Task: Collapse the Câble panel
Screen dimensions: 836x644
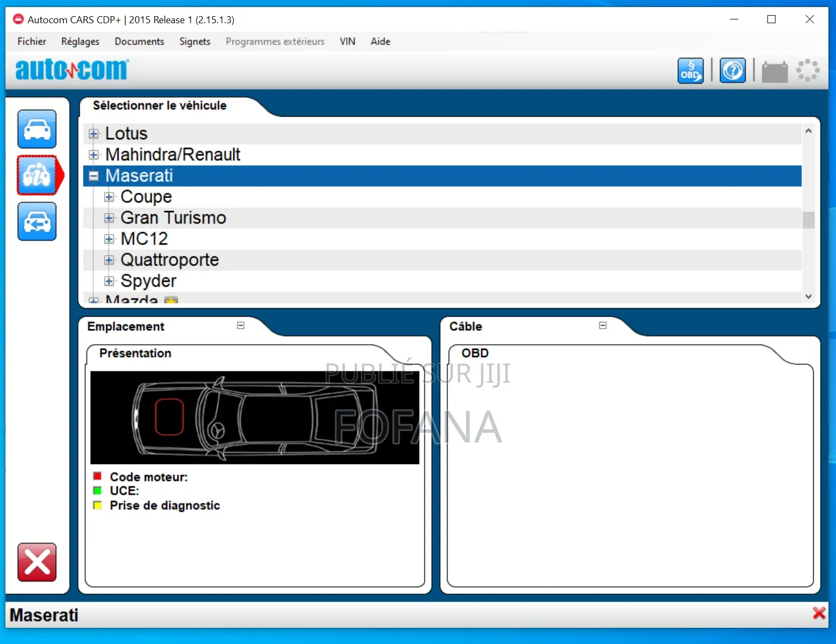Action: 603,326
